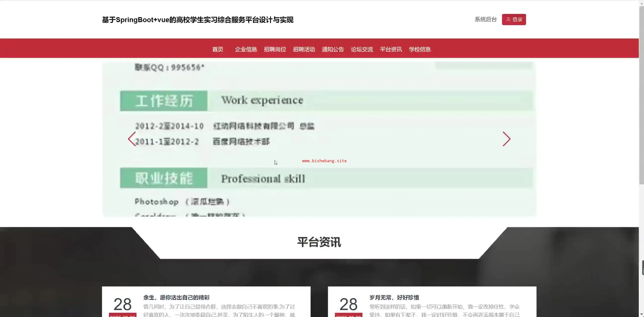Click the 28 date badge on first article
The image size is (644, 317).
122,304
